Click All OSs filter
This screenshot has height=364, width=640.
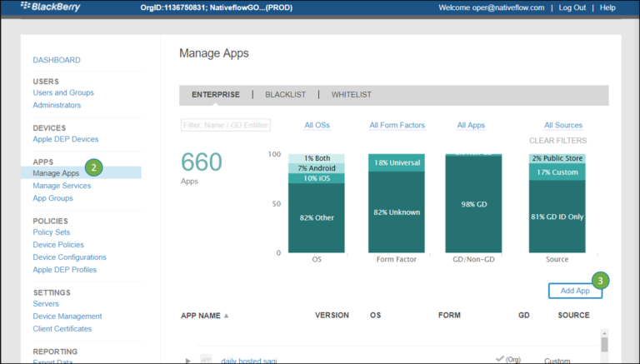[x=317, y=125]
